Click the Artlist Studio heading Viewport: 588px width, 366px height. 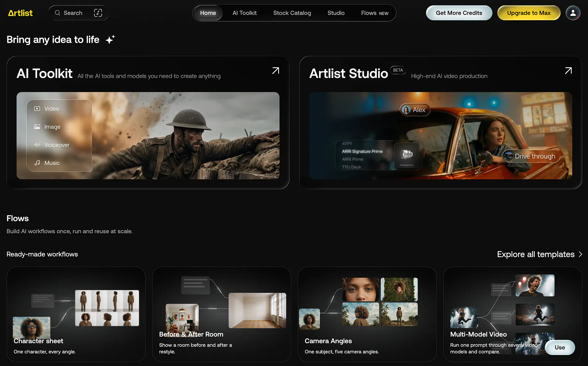(348, 74)
